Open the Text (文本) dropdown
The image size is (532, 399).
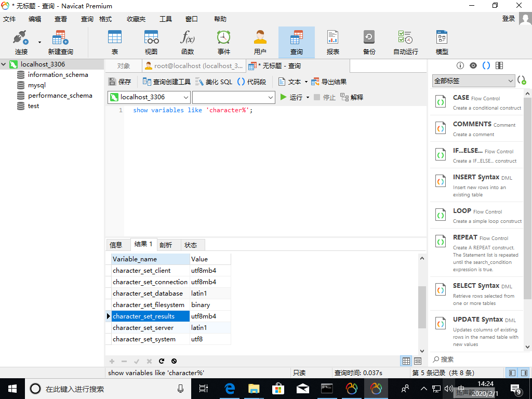tap(293, 82)
